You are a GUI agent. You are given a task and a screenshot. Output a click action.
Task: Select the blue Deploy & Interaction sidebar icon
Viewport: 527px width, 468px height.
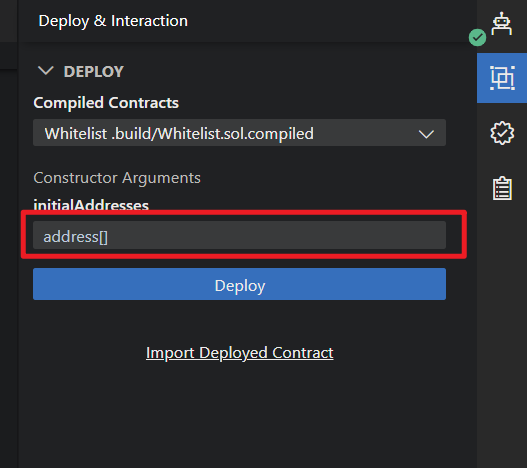502,78
